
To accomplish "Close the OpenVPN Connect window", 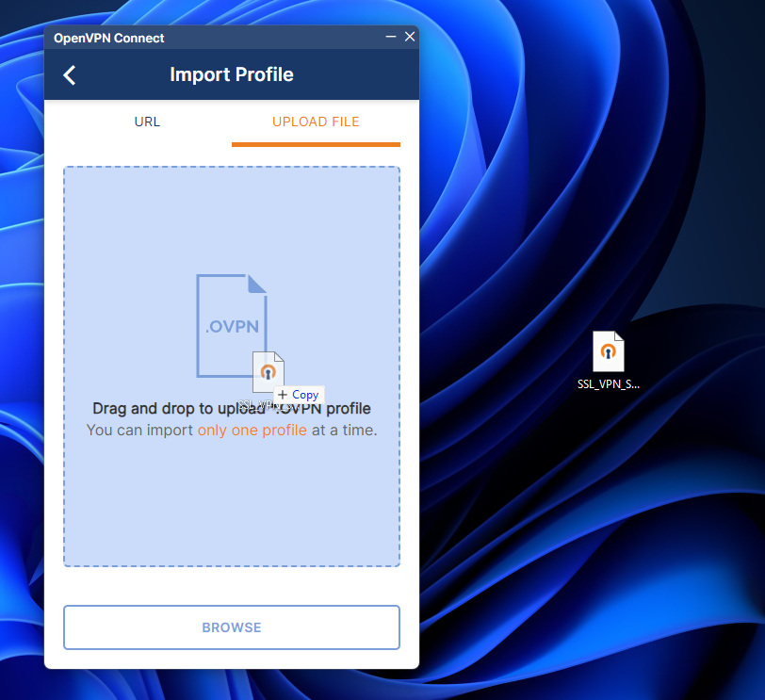I will 410,37.
